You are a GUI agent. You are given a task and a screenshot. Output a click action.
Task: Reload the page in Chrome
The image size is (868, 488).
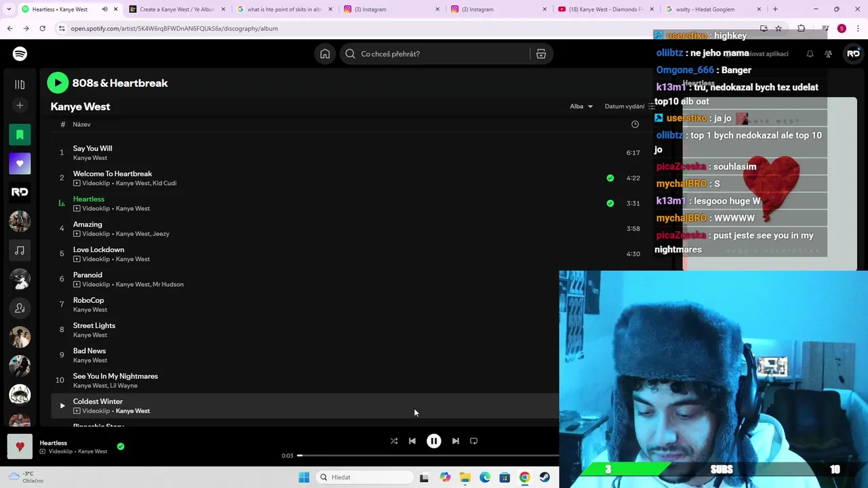click(42, 28)
